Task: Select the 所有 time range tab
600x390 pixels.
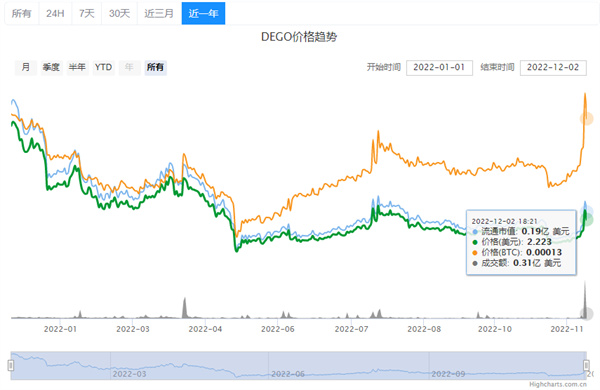Action: tap(21, 13)
